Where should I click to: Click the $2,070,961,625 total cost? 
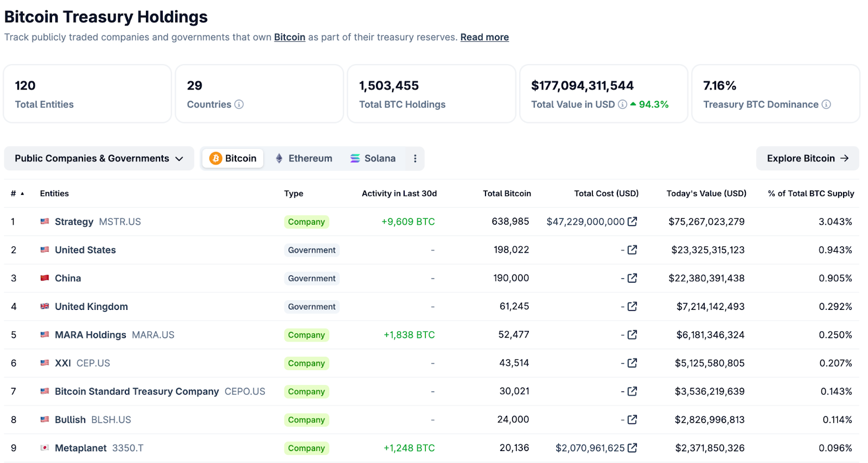tap(590, 448)
